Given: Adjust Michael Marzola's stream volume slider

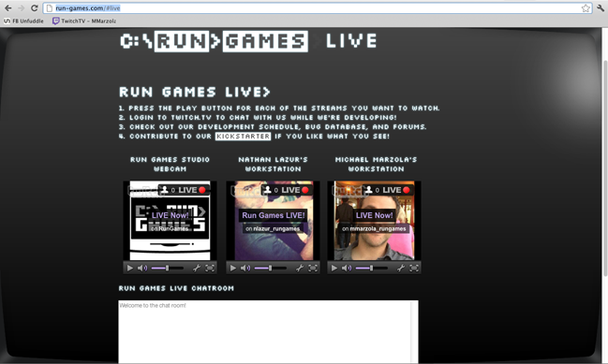Looking at the screenshot, I should point(372,268).
